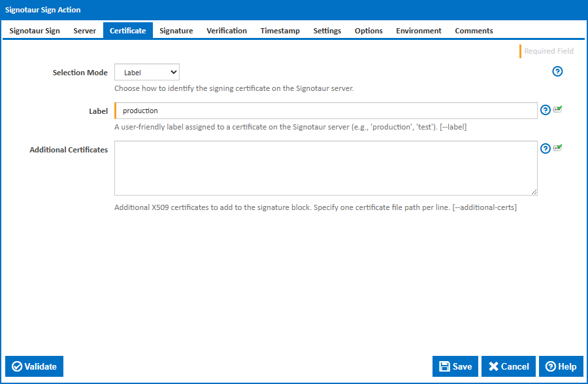Switch to the Timestamp tab
The width and height of the screenshot is (588, 384).
pyautogui.click(x=280, y=30)
